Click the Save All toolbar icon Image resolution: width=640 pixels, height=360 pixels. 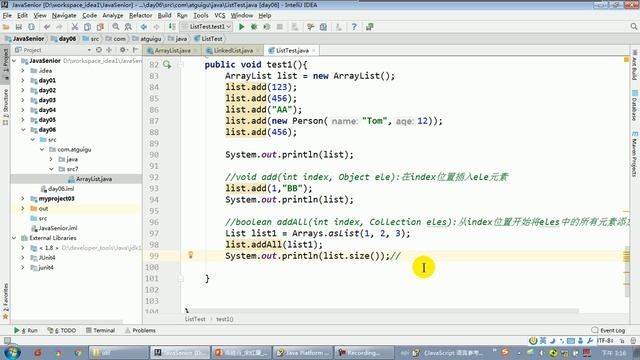coord(19,27)
